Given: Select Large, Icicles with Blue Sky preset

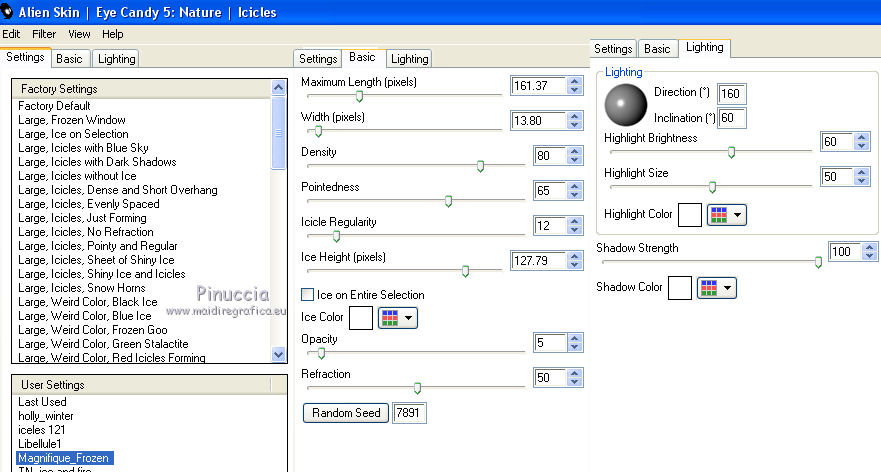Looking at the screenshot, I should [x=83, y=148].
